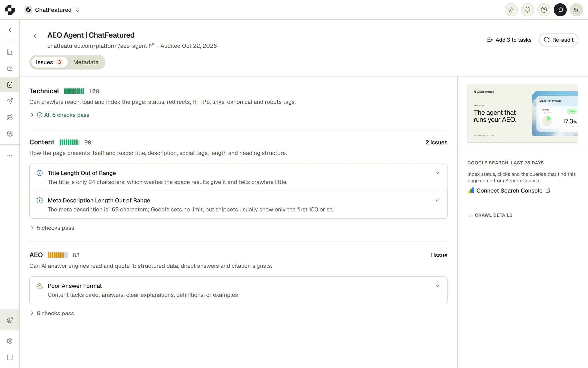
Task: Open the Sa user avatar menu
Action: pyautogui.click(x=576, y=10)
